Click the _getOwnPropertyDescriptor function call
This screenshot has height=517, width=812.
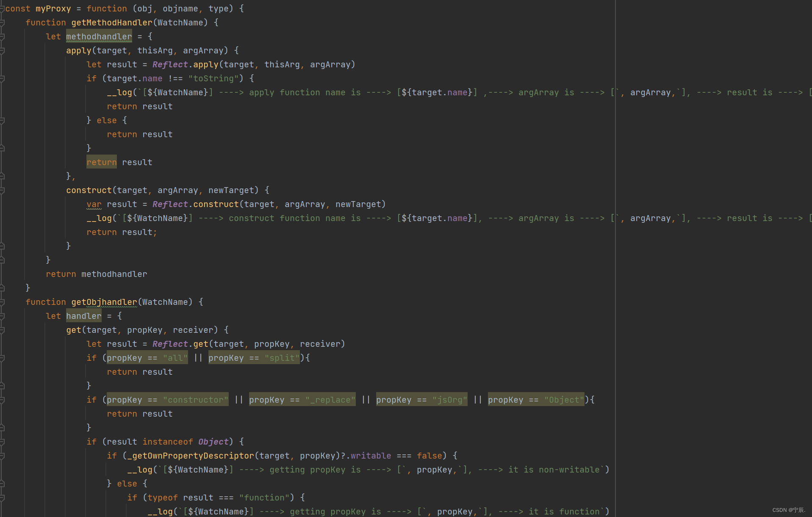click(x=191, y=456)
